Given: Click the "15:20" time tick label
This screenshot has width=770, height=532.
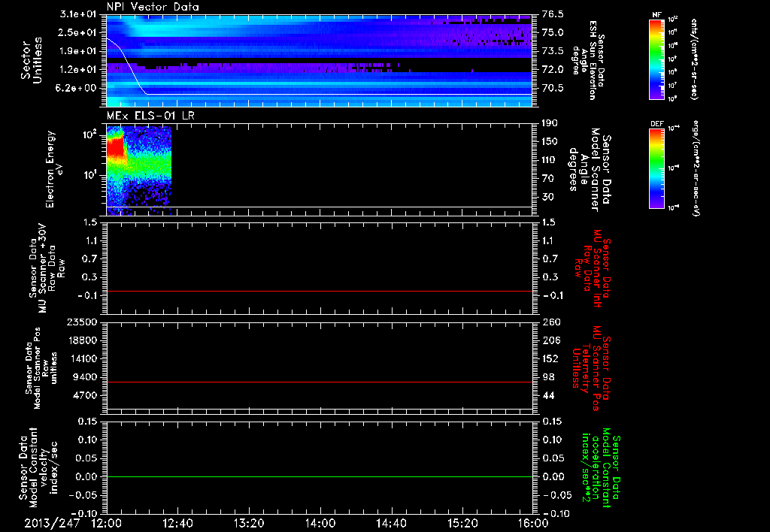Looking at the screenshot, I should pos(462,523).
